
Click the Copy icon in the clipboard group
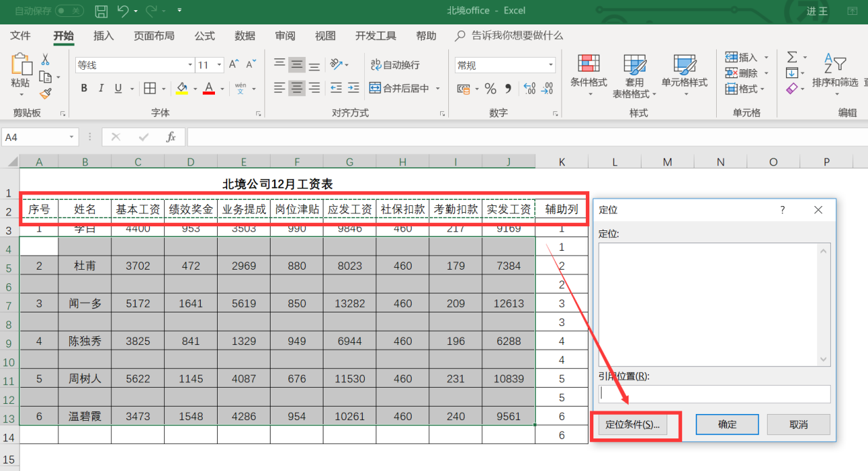(x=45, y=77)
